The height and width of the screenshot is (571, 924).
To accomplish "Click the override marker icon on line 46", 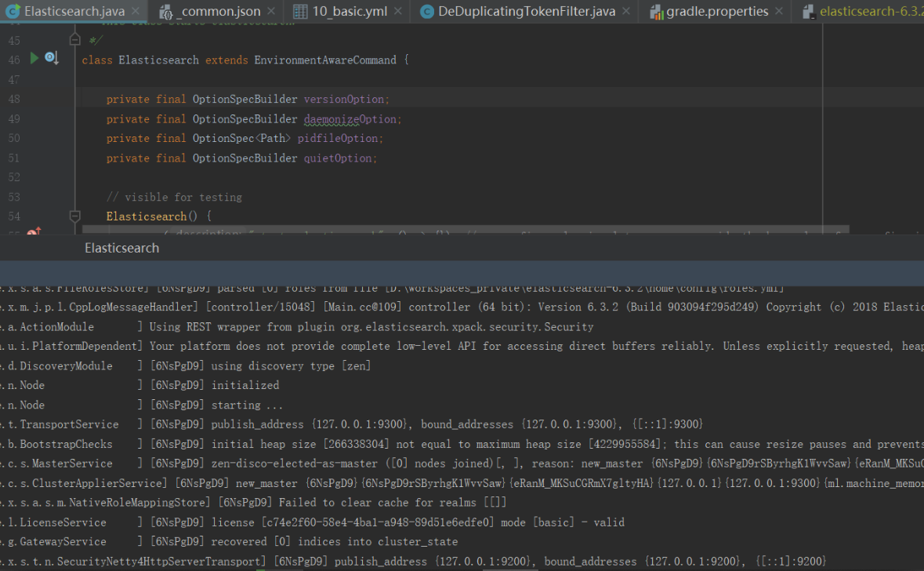I will (52, 58).
